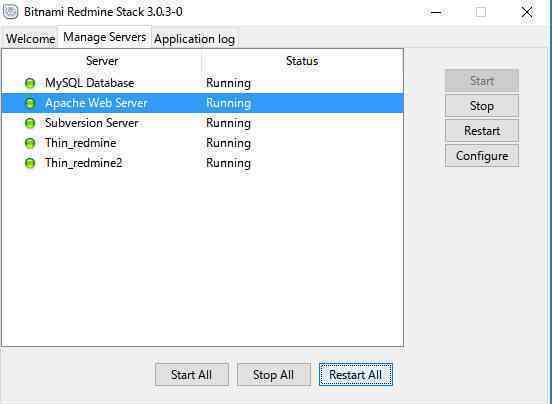Select the MySQL Database row
The width and height of the screenshot is (552, 404).
[x=202, y=83]
